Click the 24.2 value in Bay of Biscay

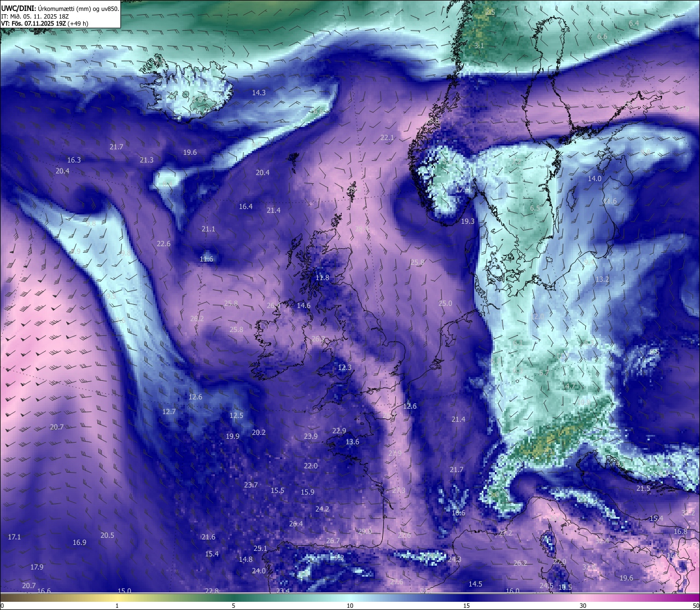tap(322, 509)
